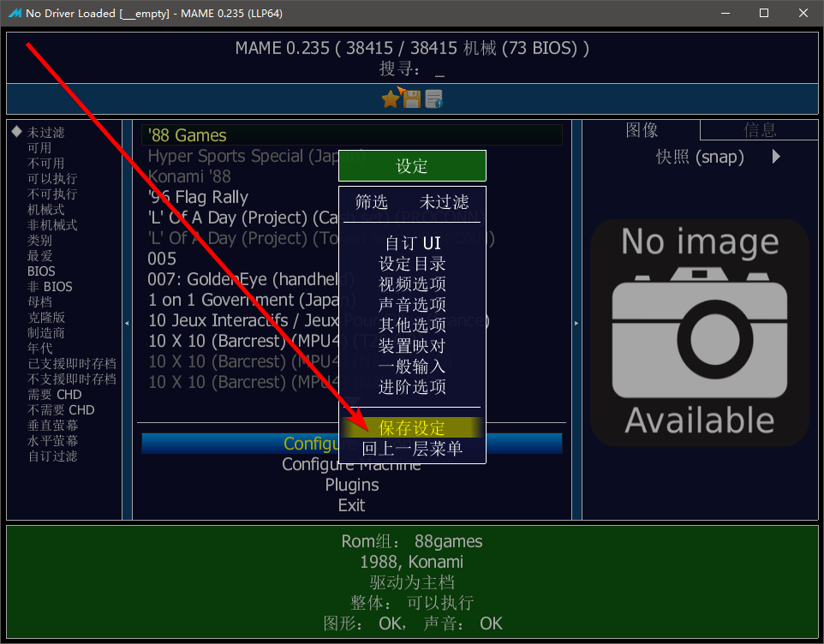The height and width of the screenshot is (644, 824).
Task: Select the 制造商 manufacturer filter category
Action: [x=45, y=333]
